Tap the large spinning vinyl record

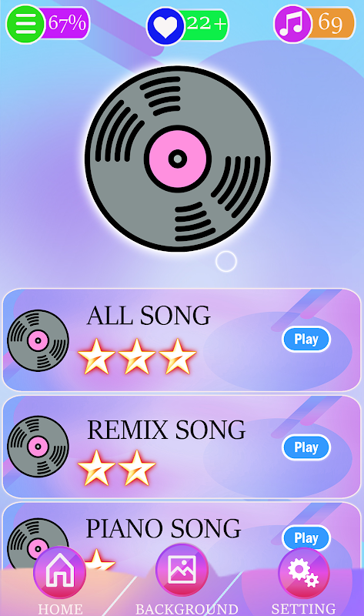tap(178, 159)
